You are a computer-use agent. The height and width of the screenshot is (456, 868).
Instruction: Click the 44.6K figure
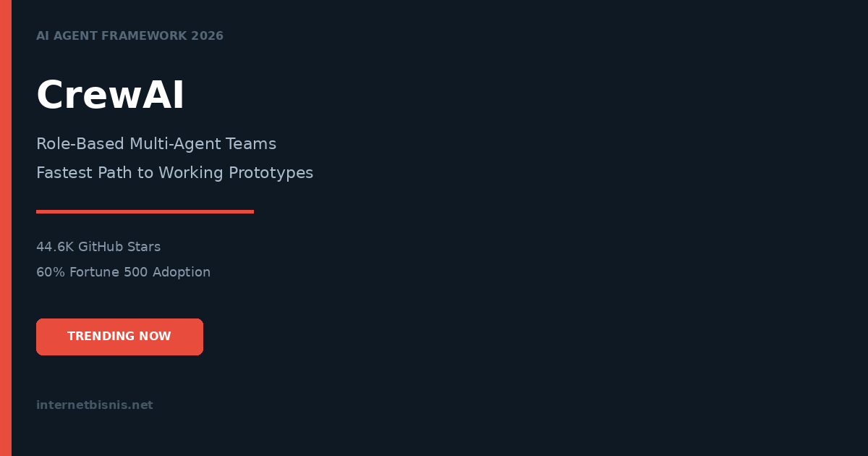(x=55, y=247)
